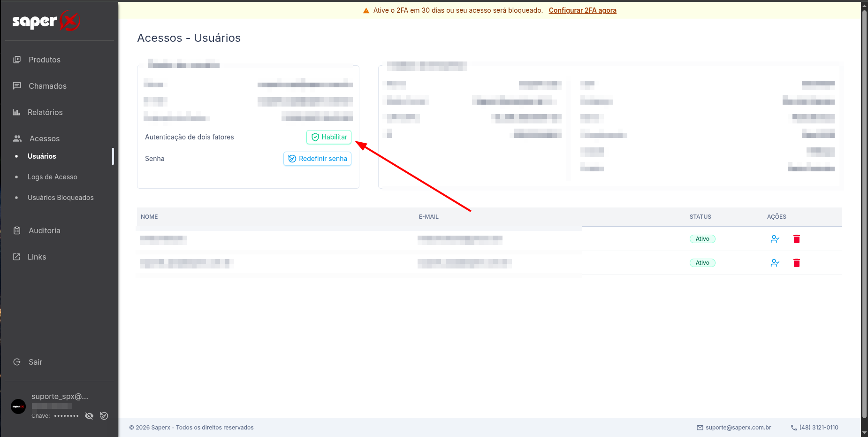This screenshot has width=868, height=437.
Task: Click the Sair logout icon
Action: click(x=17, y=362)
